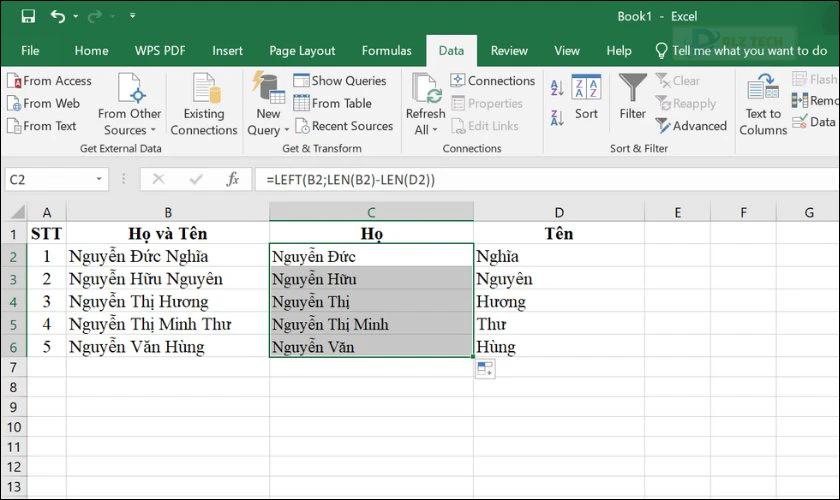Open the Review tab
This screenshot has height=500, width=840.
(x=509, y=51)
